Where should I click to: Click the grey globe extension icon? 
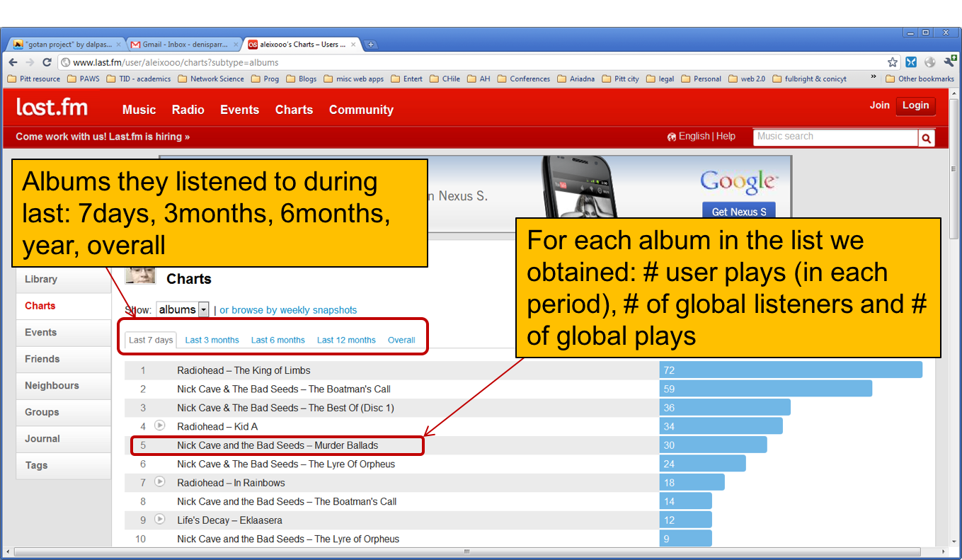(930, 62)
